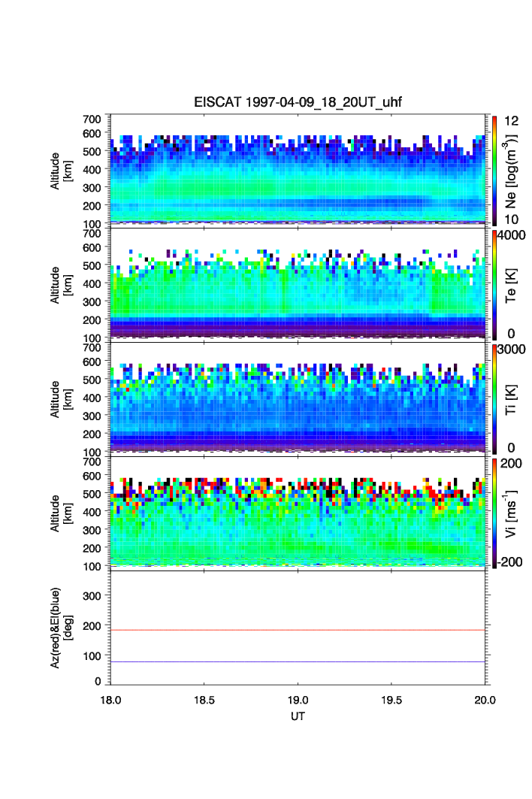Select the Ti ion temperature colorbar

click(494, 399)
